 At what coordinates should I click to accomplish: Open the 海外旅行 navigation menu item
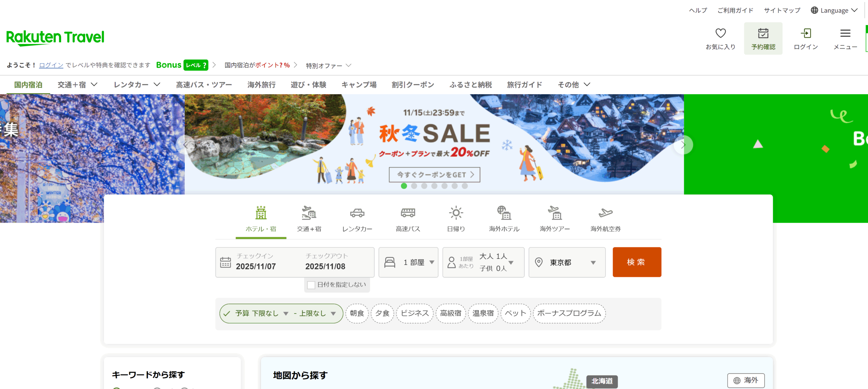click(x=261, y=85)
